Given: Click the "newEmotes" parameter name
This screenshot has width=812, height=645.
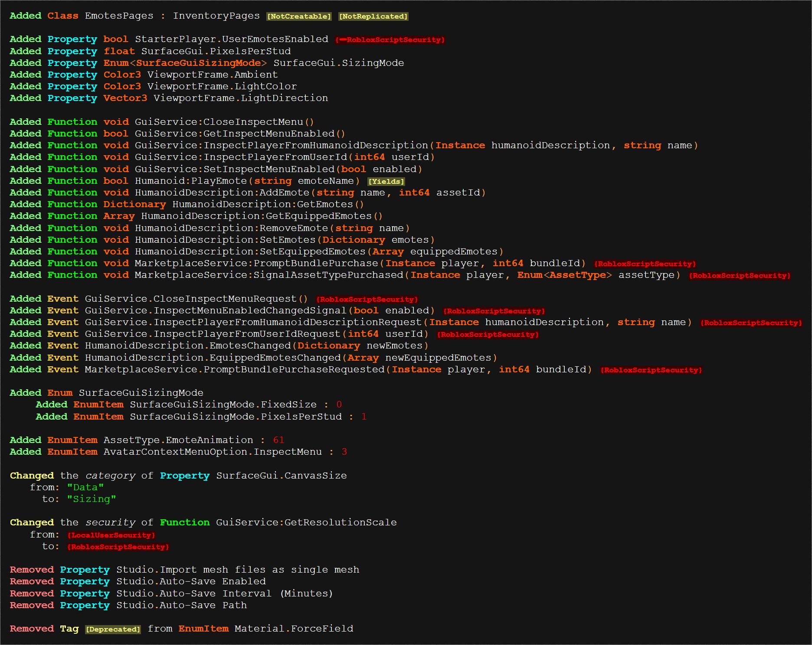Looking at the screenshot, I should [394, 345].
